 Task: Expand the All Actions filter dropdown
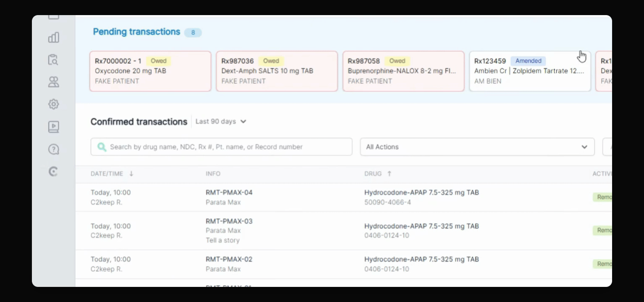477,147
